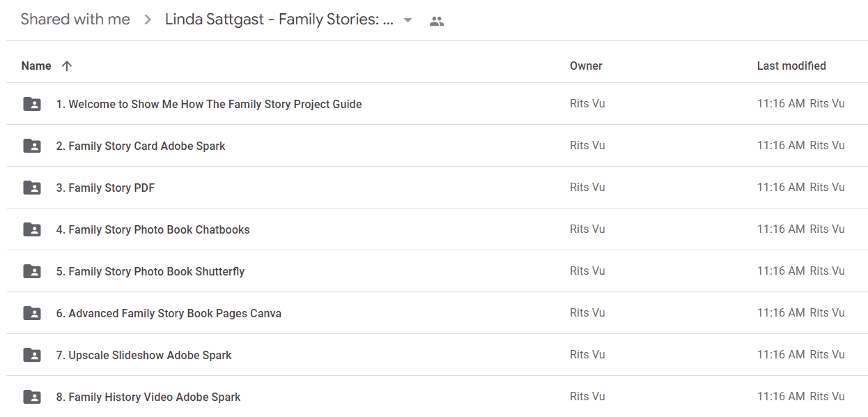Screen dimensions: 868x417
Task: Go back to Shared with me
Action: point(75,20)
